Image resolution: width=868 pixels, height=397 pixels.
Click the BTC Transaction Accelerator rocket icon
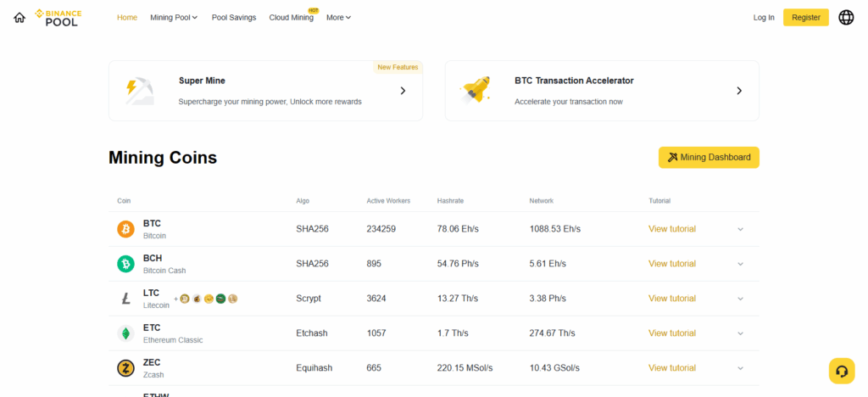476,90
